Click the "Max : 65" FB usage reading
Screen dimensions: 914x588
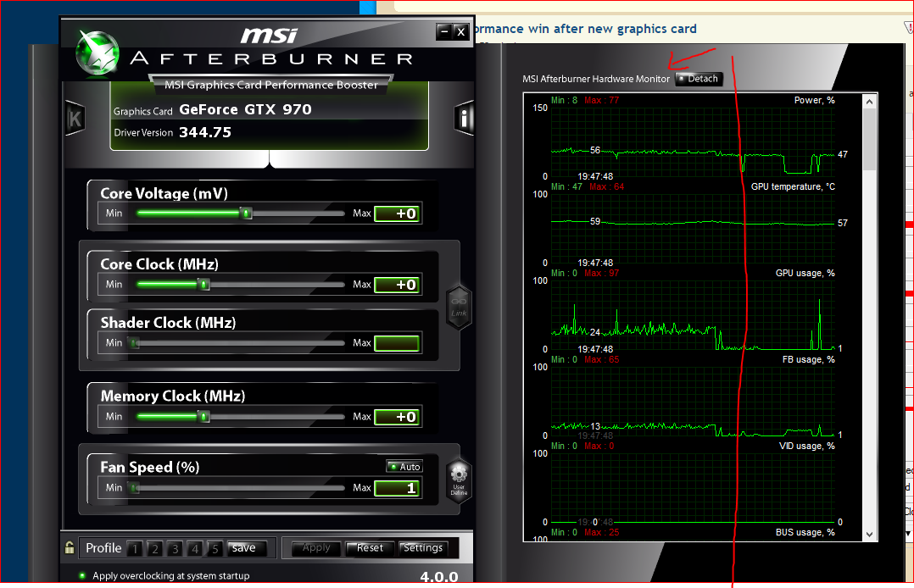click(x=602, y=359)
